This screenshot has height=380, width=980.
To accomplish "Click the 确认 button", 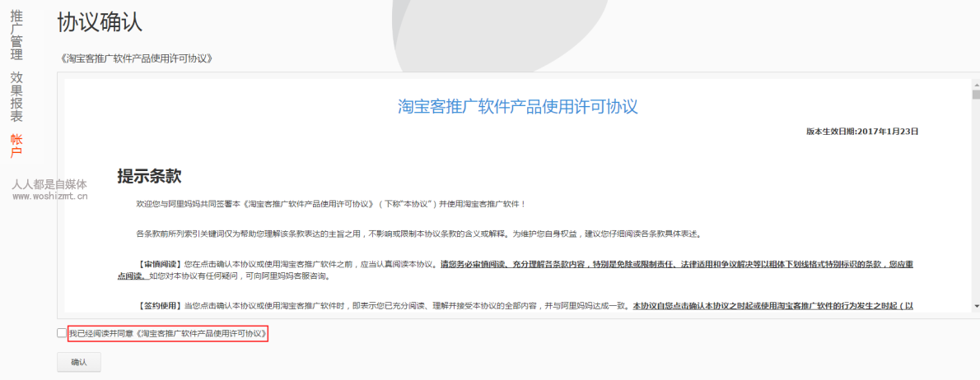I will (x=79, y=362).
